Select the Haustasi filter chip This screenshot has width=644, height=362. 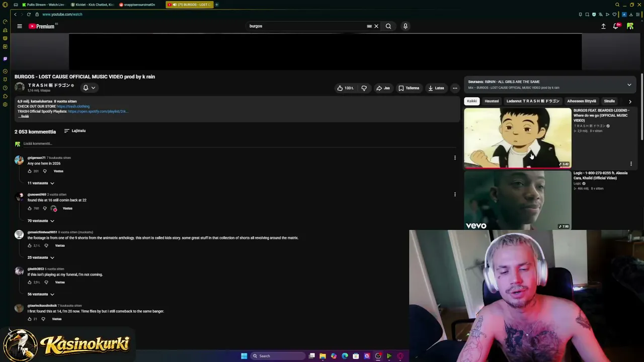[492, 101]
